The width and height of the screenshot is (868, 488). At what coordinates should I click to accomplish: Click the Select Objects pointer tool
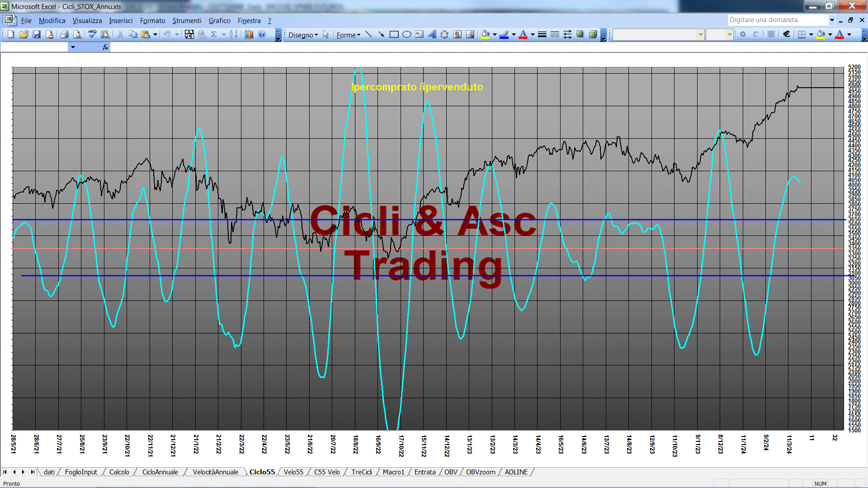326,34
